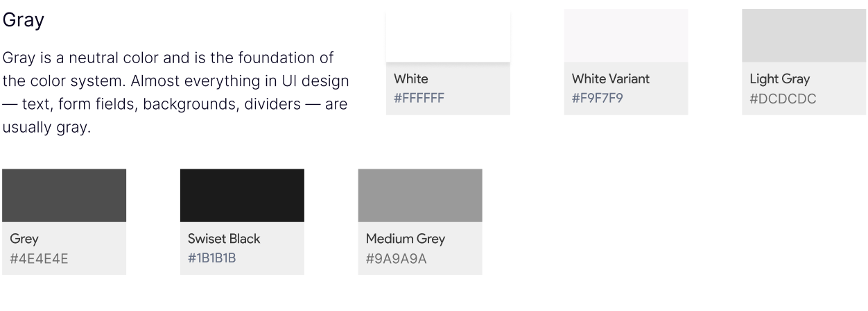Select the #DCDCDC hex value
Image resolution: width=868 pixels, height=311 pixels.
[x=783, y=99]
